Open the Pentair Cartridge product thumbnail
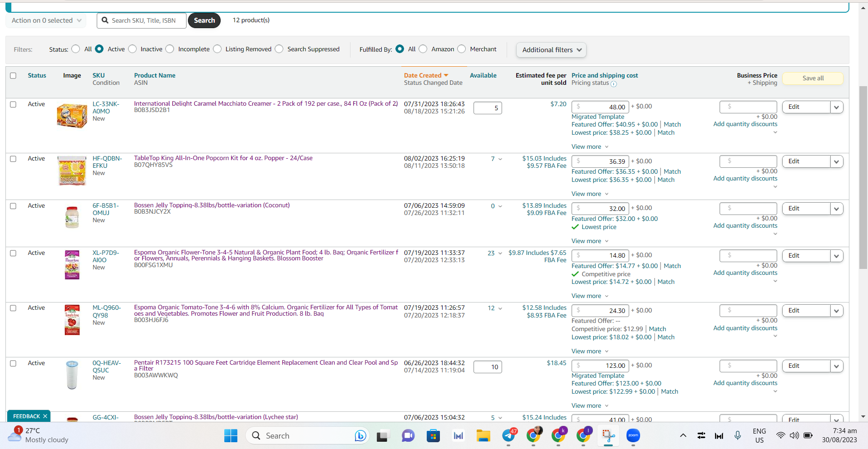Screen dimensions: 868x449 click(72, 375)
